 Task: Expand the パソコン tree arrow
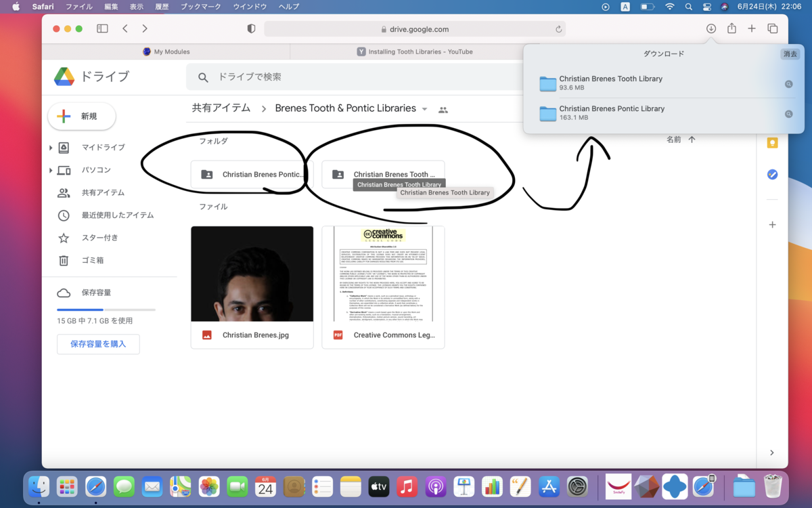51,170
